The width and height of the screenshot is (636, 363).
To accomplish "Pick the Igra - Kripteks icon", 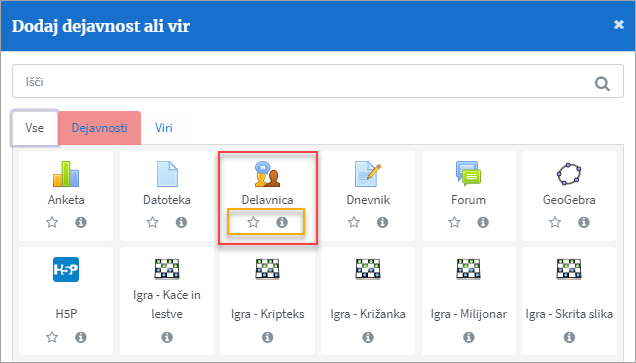I will pos(267,269).
